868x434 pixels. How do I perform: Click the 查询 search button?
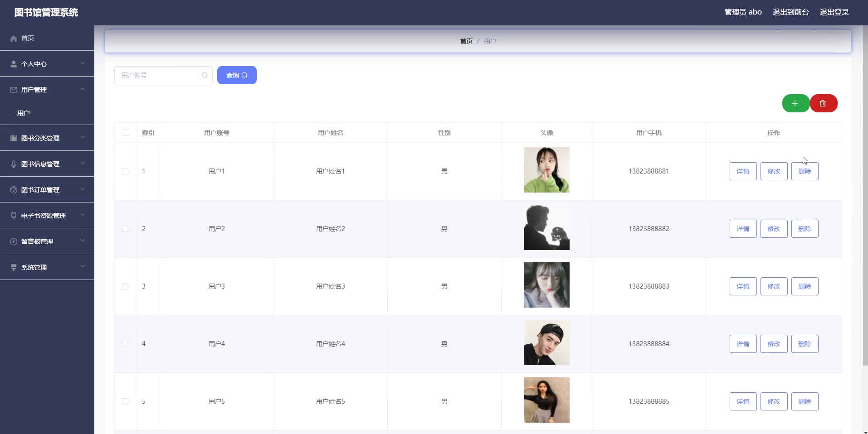pyautogui.click(x=237, y=75)
